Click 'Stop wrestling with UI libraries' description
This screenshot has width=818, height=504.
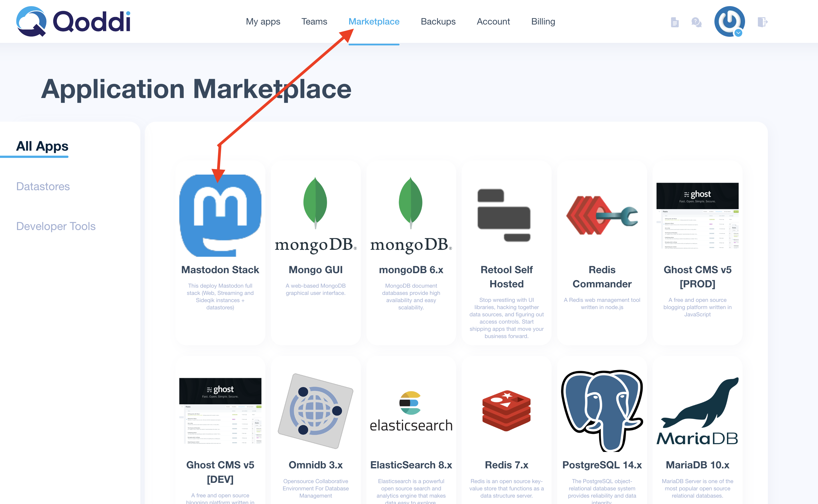tap(506, 318)
